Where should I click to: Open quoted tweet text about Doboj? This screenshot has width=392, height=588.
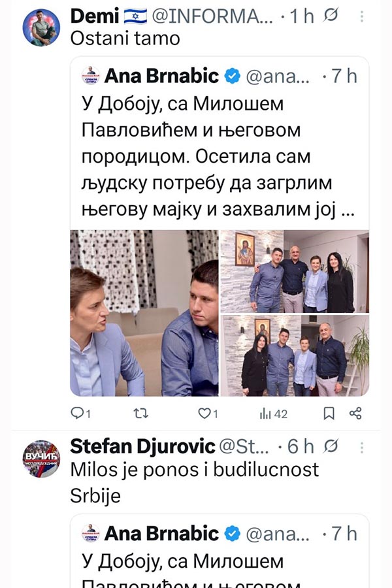click(218, 156)
